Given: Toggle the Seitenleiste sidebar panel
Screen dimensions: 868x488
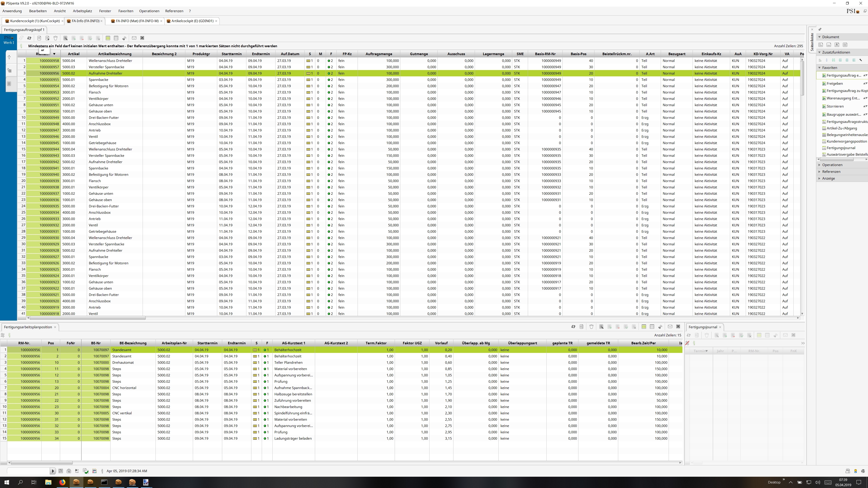Looking at the screenshot, I should tap(812, 42).
